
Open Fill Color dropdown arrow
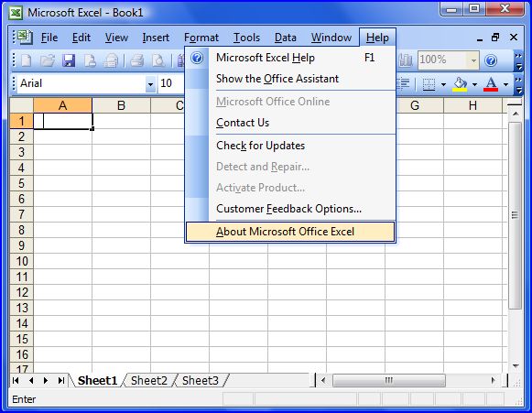(x=474, y=84)
